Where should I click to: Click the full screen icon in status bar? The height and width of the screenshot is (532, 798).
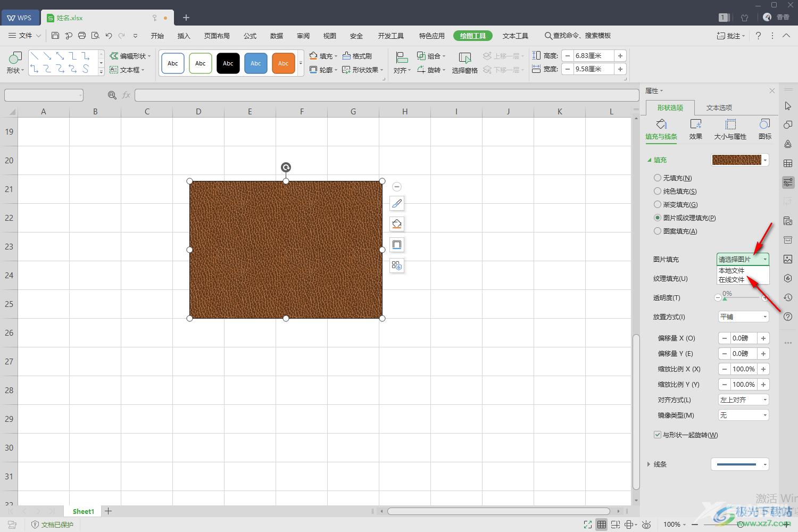pyautogui.click(x=587, y=525)
